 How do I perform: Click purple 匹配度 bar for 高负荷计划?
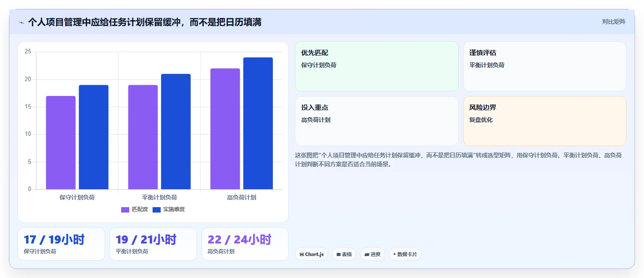coord(225,129)
